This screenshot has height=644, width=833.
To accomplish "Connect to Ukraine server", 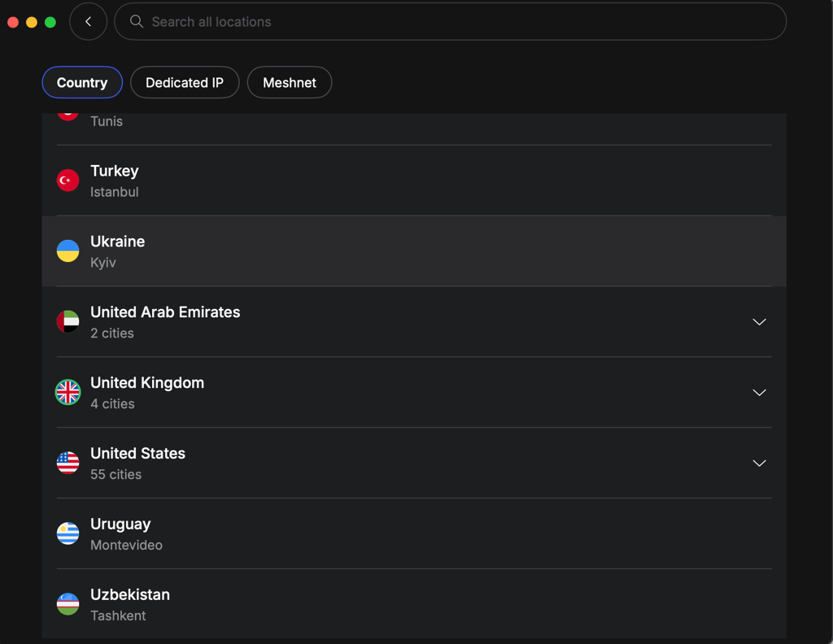I will tap(414, 251).
